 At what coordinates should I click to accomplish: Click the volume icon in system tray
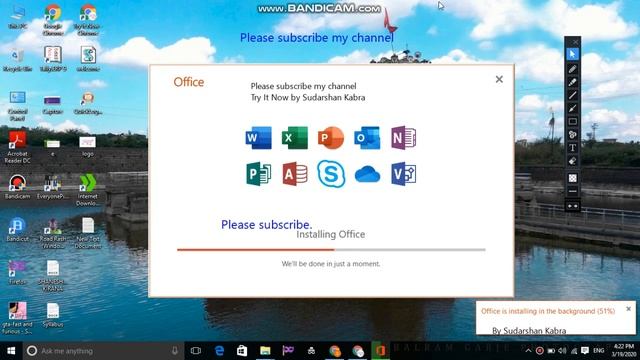pos(562,351)
